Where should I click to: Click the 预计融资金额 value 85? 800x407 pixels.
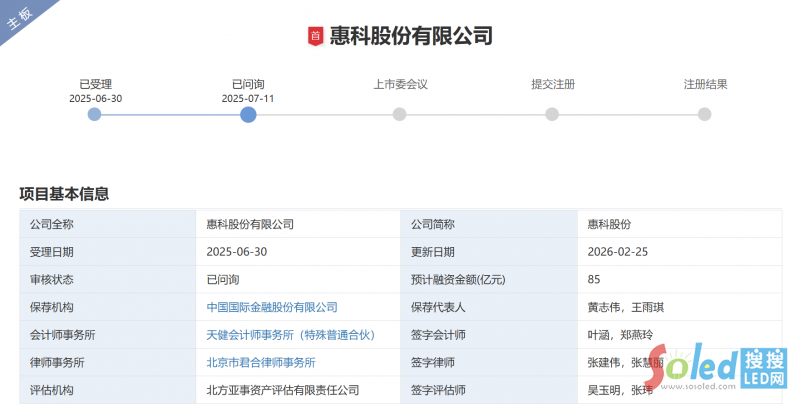pos(594,280)
